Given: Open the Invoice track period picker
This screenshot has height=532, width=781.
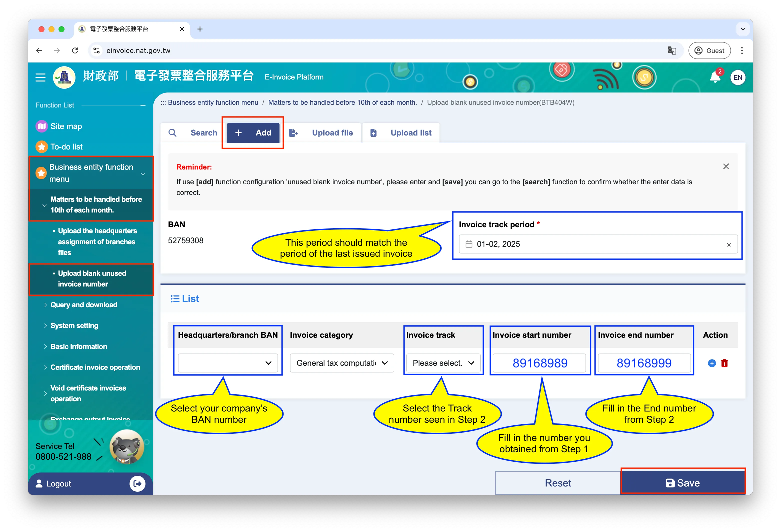Looking at the screenshot, I should point(598,244).
